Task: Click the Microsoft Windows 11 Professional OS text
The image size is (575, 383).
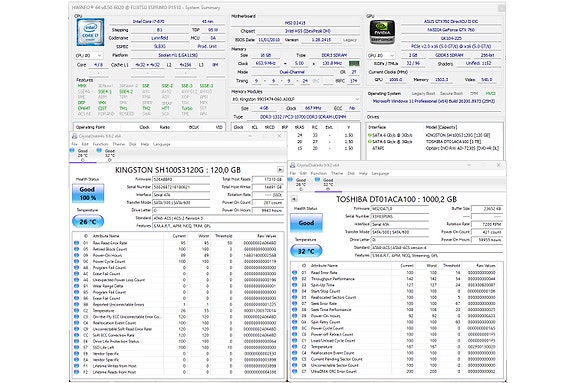Action: (434, 101)
